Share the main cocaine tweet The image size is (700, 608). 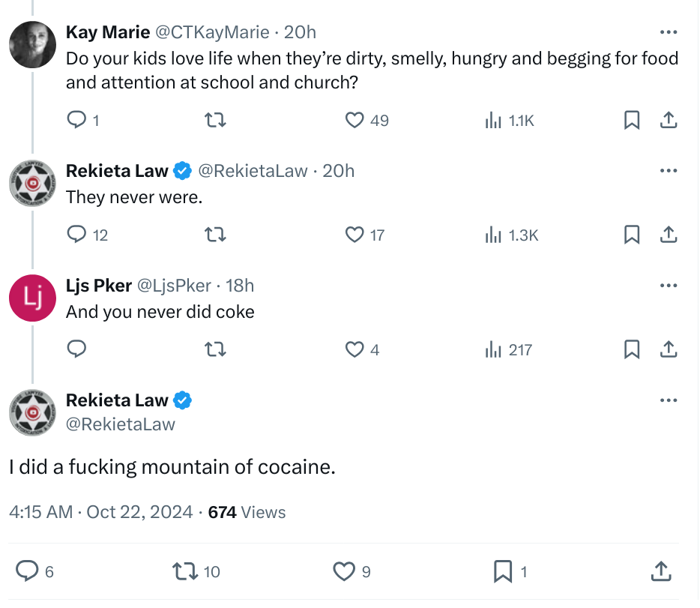click(661, 571)
